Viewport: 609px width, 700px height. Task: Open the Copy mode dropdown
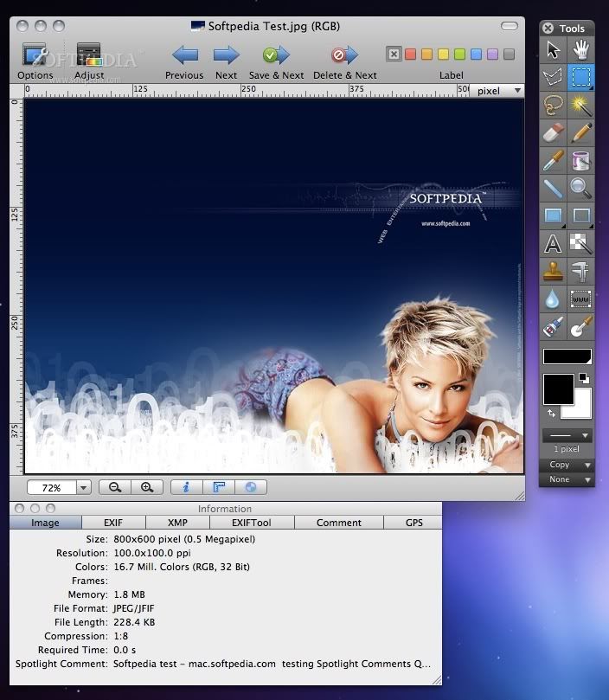[567, 465]
